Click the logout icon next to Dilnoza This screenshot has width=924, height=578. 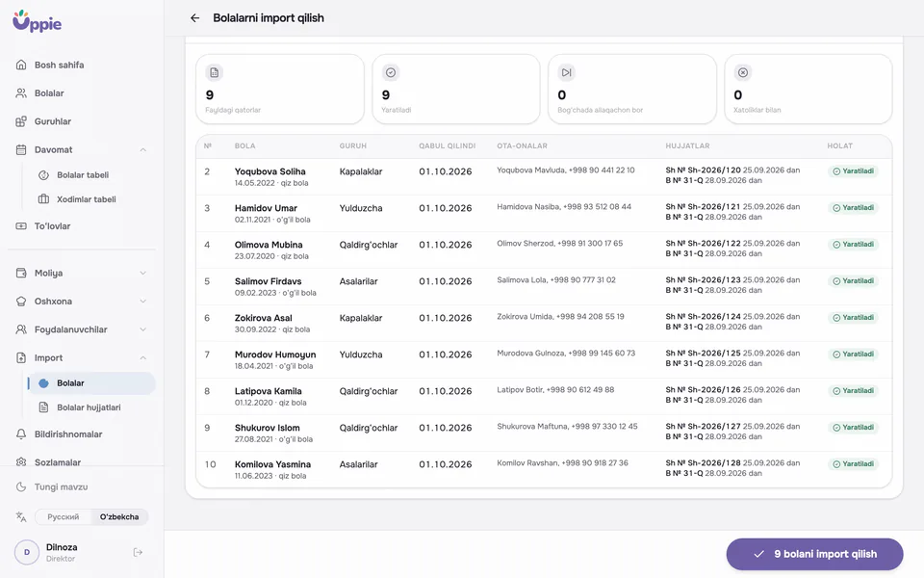[138, 553]
